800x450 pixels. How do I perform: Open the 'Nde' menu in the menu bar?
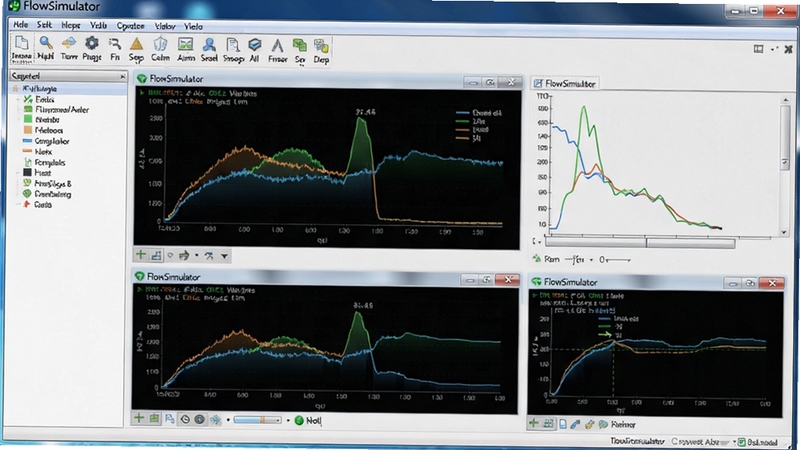pyautogui.click(x=20, y=24)
